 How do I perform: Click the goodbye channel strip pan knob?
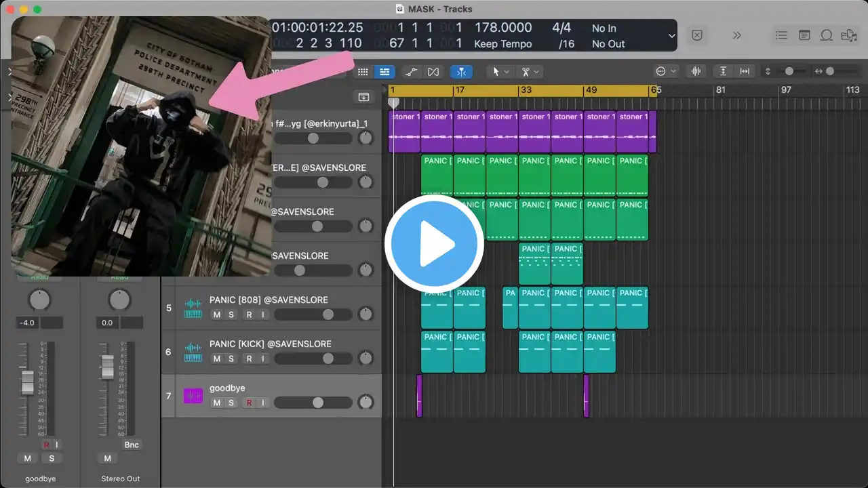(x=39, y=300)
